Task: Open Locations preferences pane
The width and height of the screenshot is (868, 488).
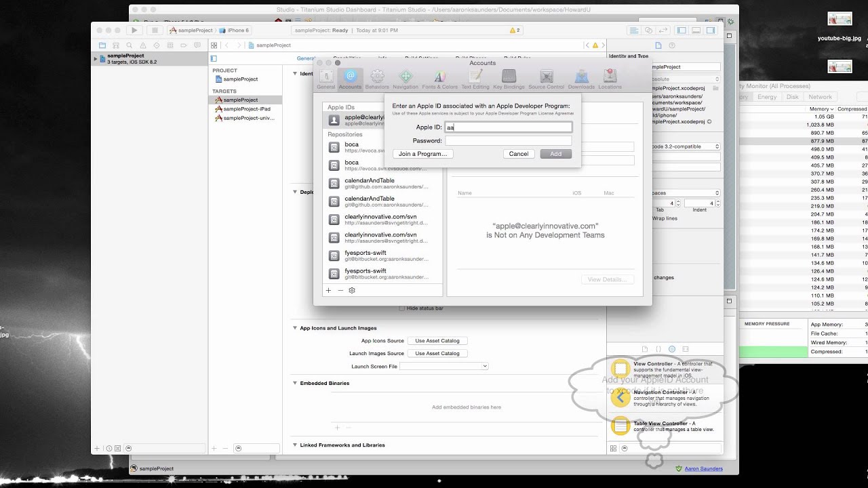Action: tap(610, 79)
